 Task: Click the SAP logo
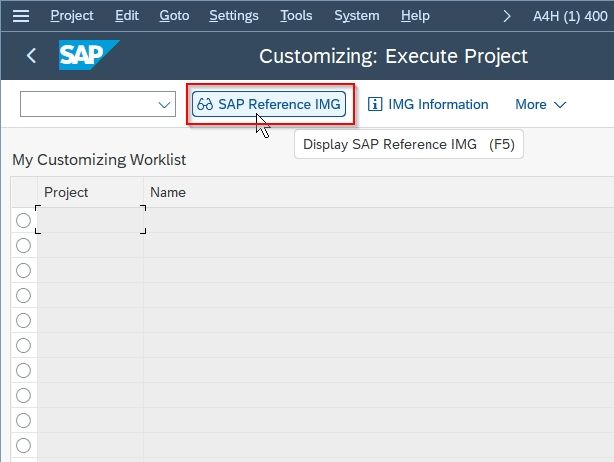(89, 55)
